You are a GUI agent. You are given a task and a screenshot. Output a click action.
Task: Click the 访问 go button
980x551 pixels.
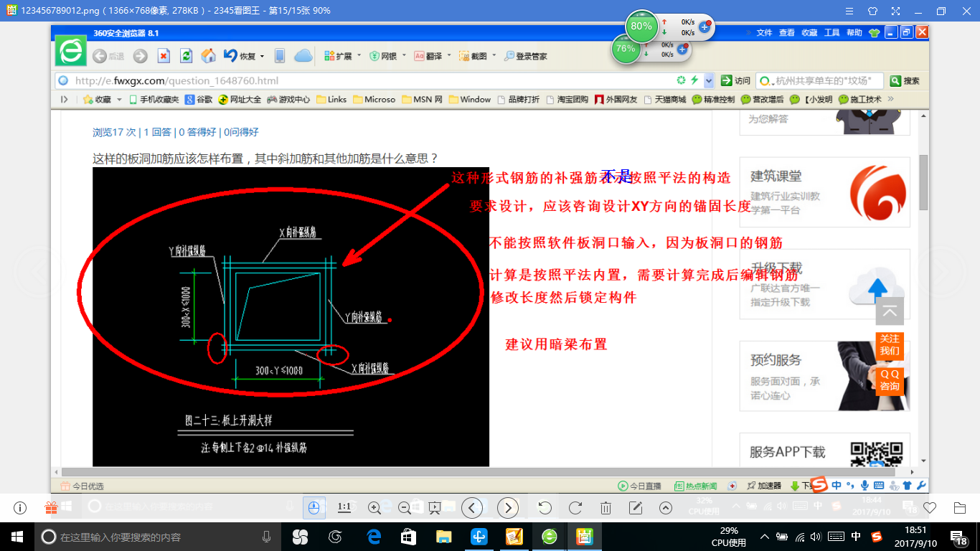coord(736,80)
